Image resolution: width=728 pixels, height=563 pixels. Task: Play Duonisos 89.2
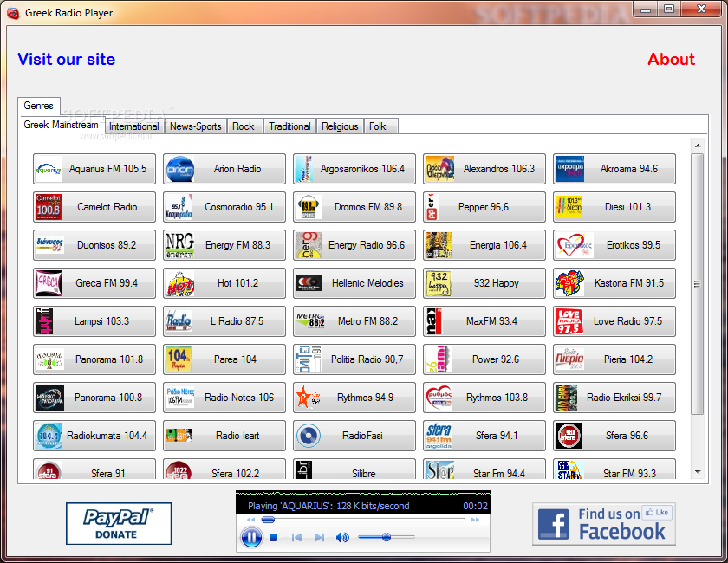[x=94, y=245]
